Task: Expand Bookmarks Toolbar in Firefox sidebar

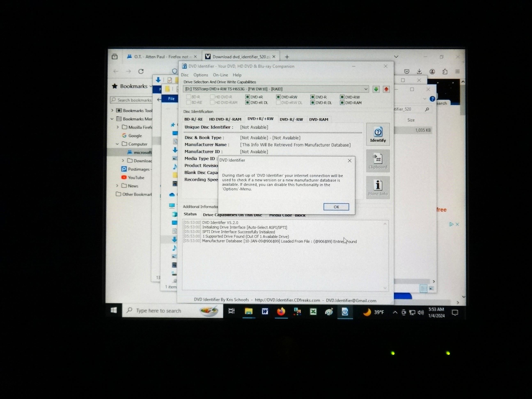Action: click(112, 110)
